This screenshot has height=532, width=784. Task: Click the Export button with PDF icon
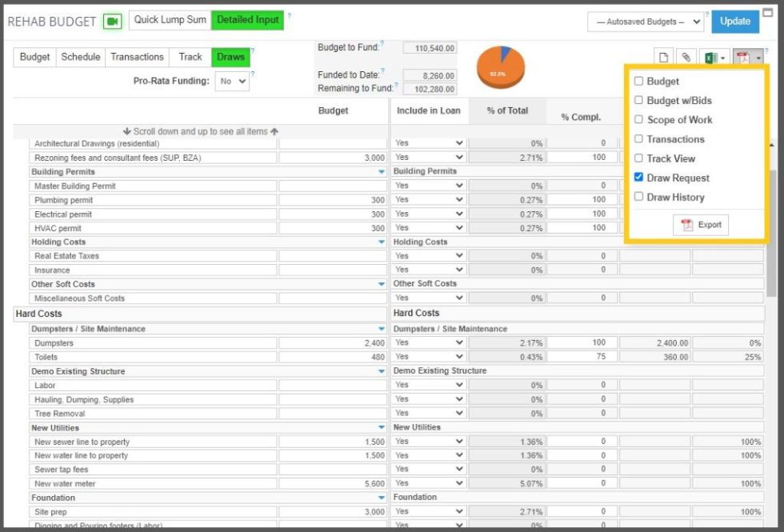tap(701, 225)
